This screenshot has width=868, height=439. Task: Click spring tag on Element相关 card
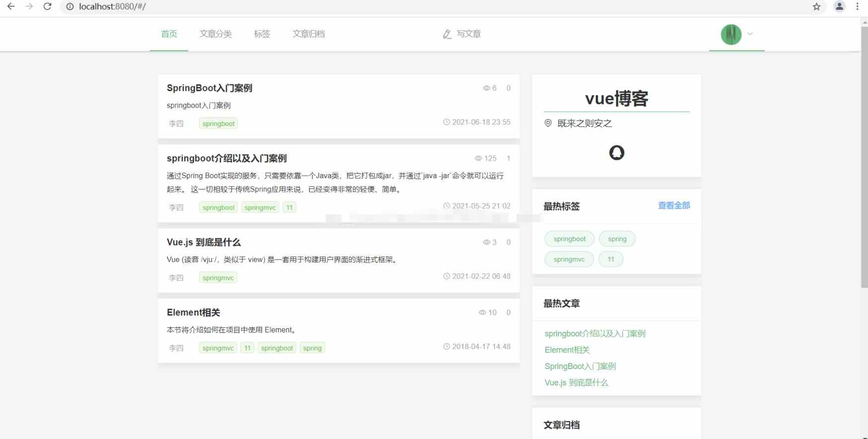312,348
